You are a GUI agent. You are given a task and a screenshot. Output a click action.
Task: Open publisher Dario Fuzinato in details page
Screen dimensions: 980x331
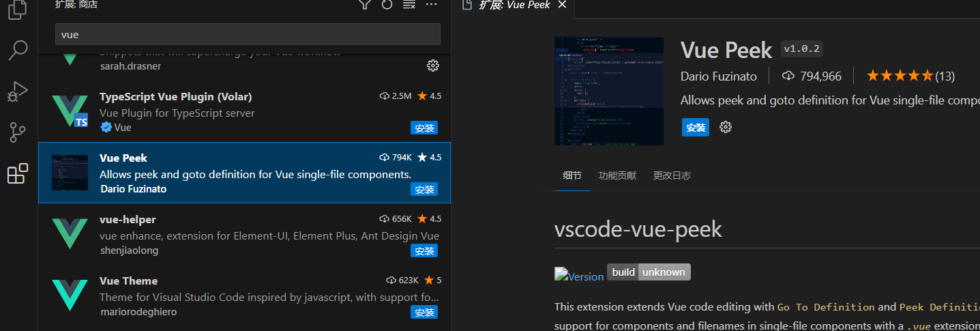tap(720, 76)
